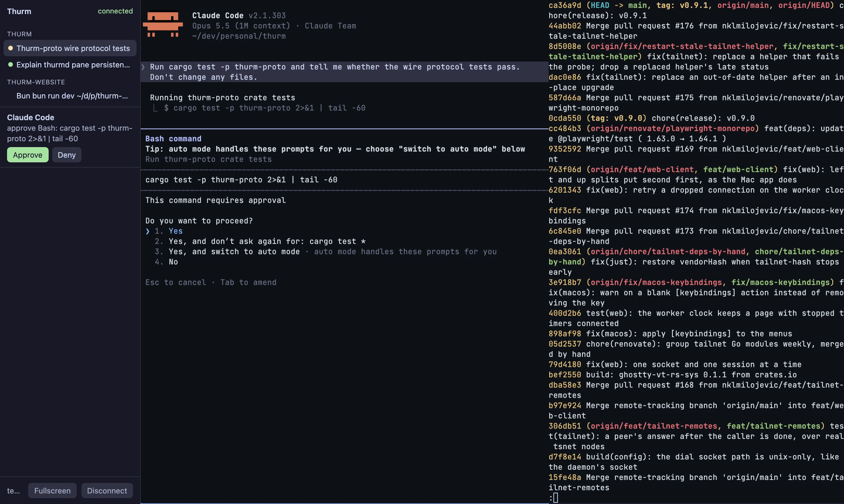
Task: Click the pager prompt cursor at bottom
Action: click(556, 498)
